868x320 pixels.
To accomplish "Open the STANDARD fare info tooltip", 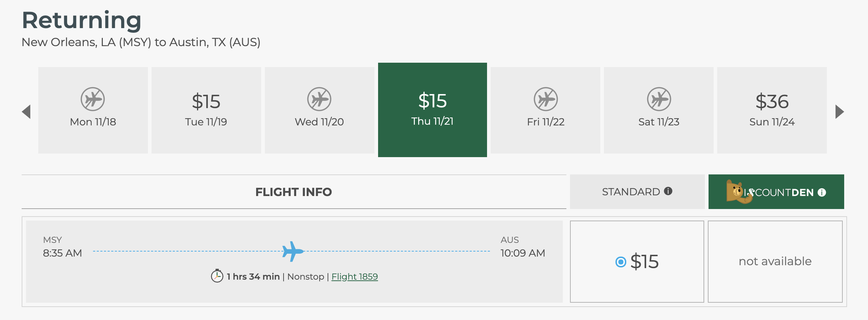I will [668, 192].
